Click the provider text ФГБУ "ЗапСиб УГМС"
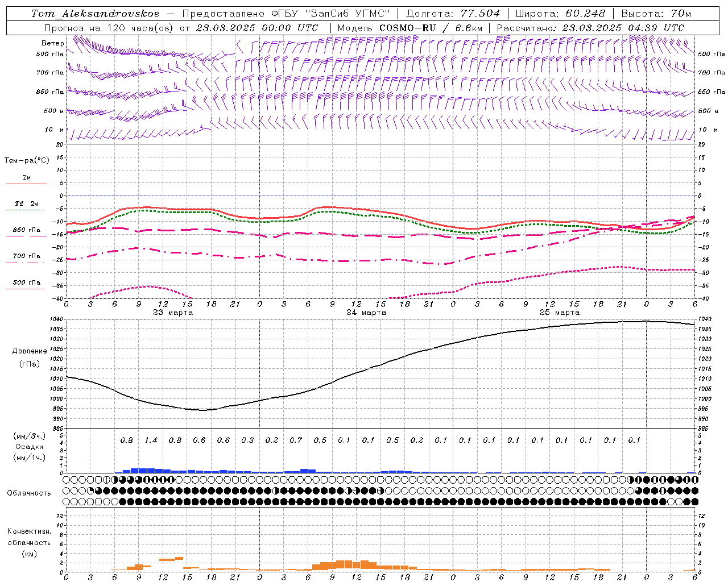Viewport: 728px width, 582px height. (330, 14)
